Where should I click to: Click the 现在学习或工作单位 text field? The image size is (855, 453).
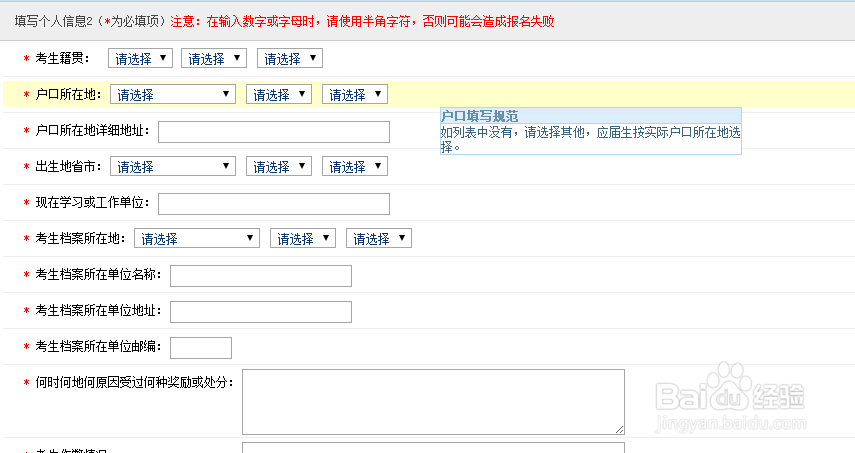tap(274, 204)
